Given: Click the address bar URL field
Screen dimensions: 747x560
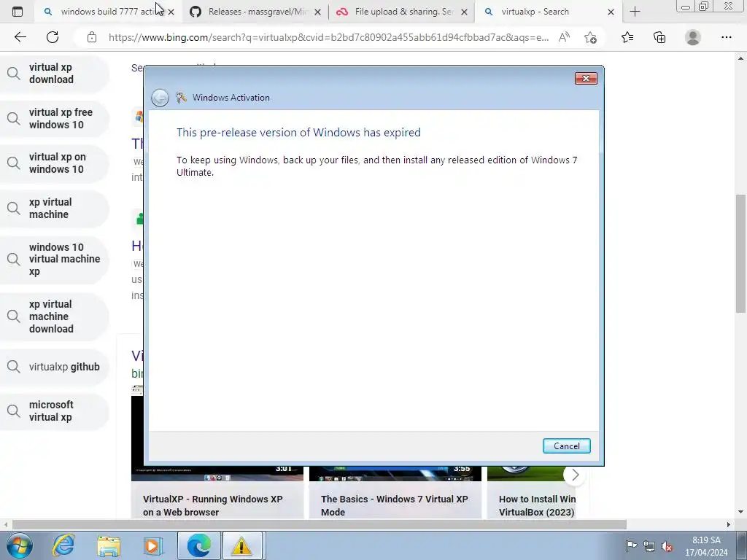Looking at the screenshot, I should pyautogui.click(x=328, y=37).
